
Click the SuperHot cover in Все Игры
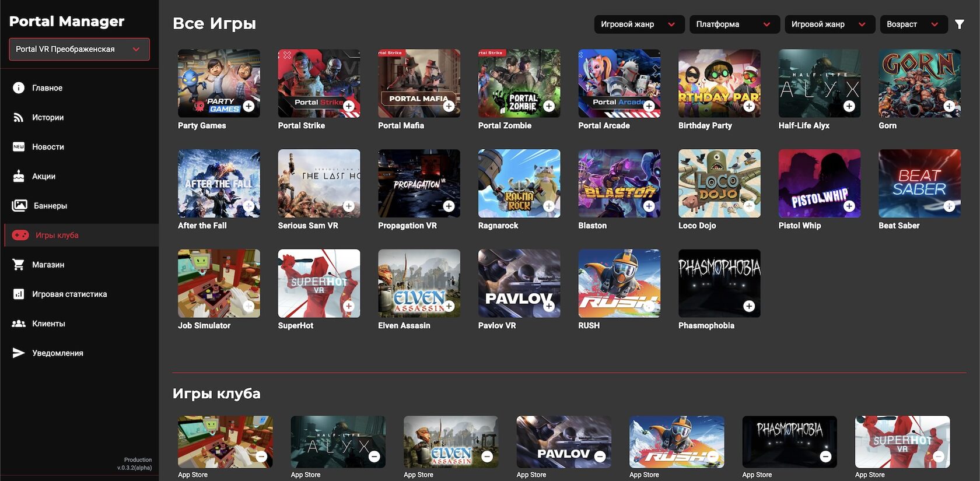(x=319, y=283)
